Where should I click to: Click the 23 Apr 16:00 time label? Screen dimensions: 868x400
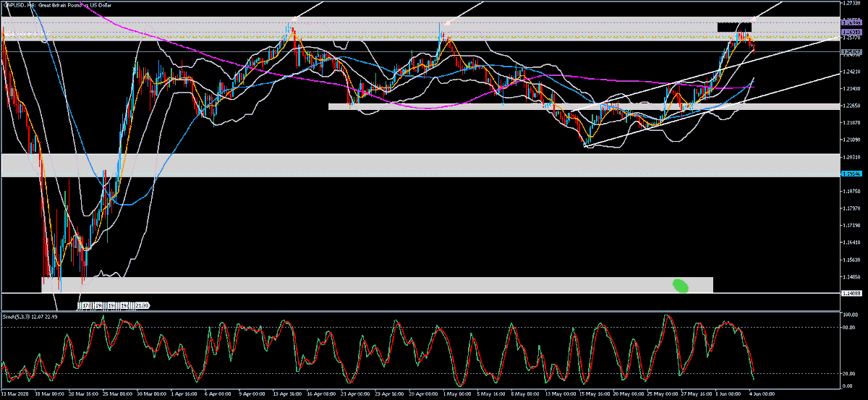point(390,394)
